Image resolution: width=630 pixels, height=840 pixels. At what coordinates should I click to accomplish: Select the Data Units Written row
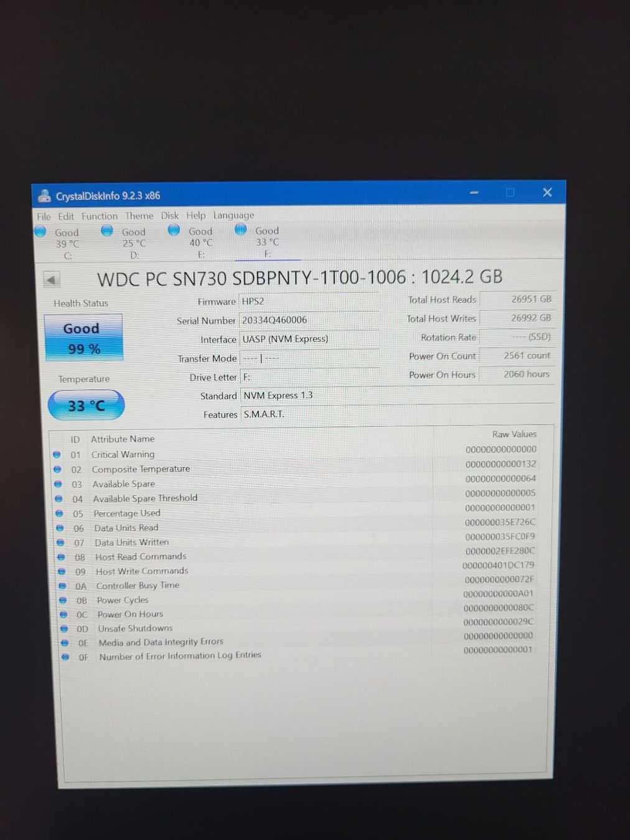296,541
